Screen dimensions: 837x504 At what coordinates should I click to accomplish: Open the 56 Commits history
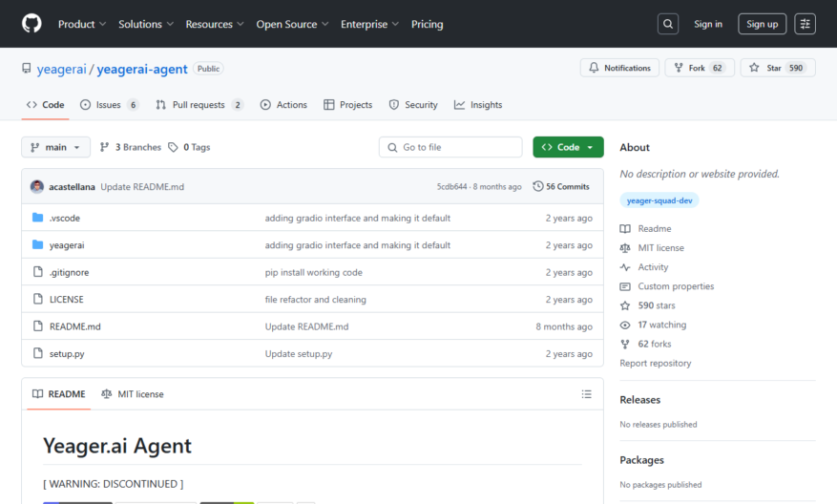(561, 186)
